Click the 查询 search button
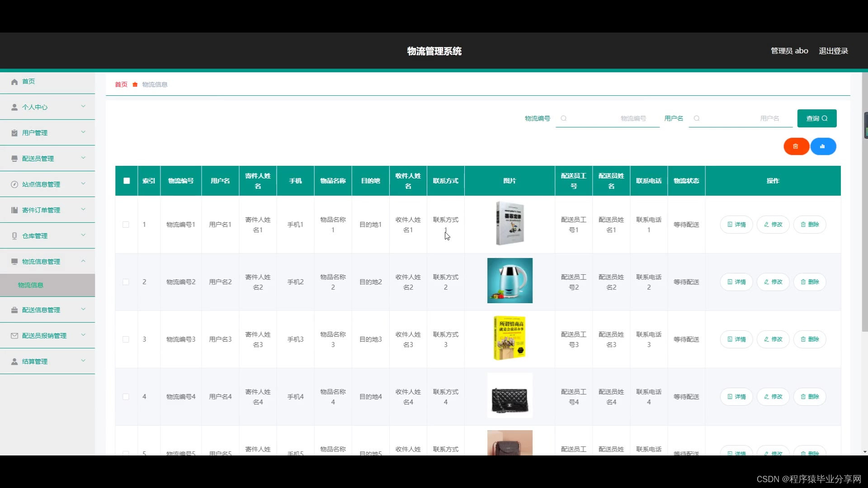 click(x=816, y=118)
